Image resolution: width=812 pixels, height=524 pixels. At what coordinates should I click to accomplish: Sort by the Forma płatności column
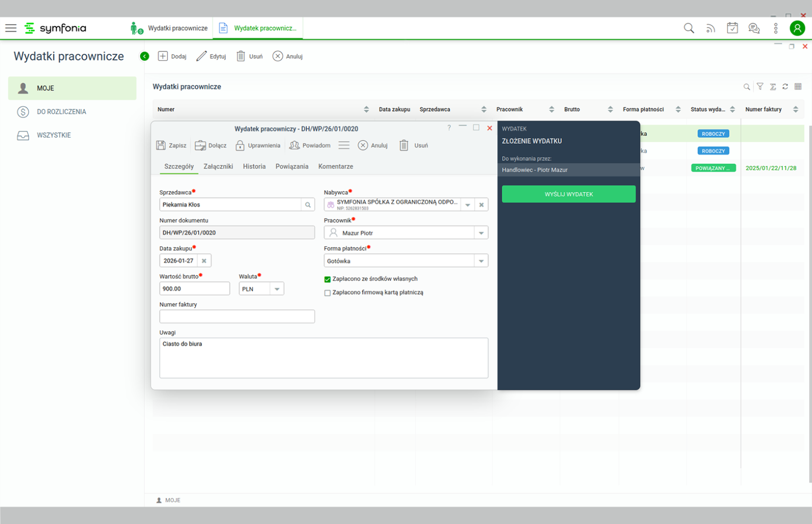(x=678, y=109)
